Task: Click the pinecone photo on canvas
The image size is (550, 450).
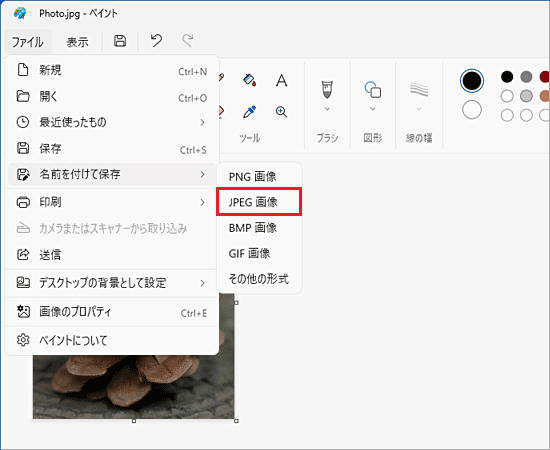Action: 133,387
